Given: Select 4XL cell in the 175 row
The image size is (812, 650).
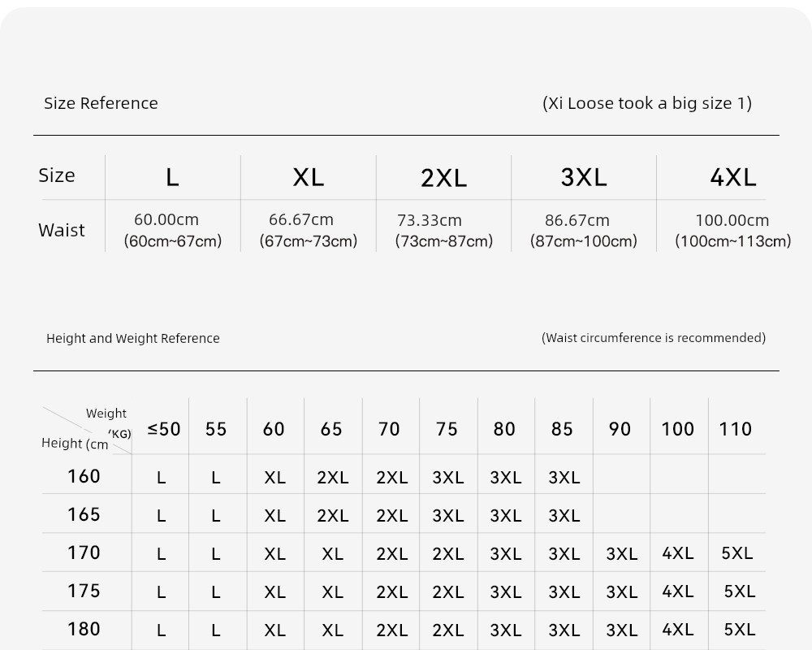Looking at the screenshot, I should [678, 591].
